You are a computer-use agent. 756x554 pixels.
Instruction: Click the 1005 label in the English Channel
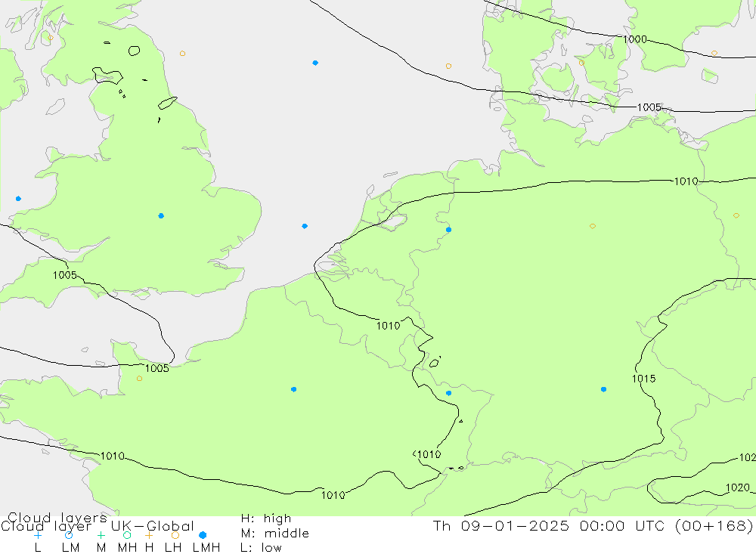(x=157, y=368)
